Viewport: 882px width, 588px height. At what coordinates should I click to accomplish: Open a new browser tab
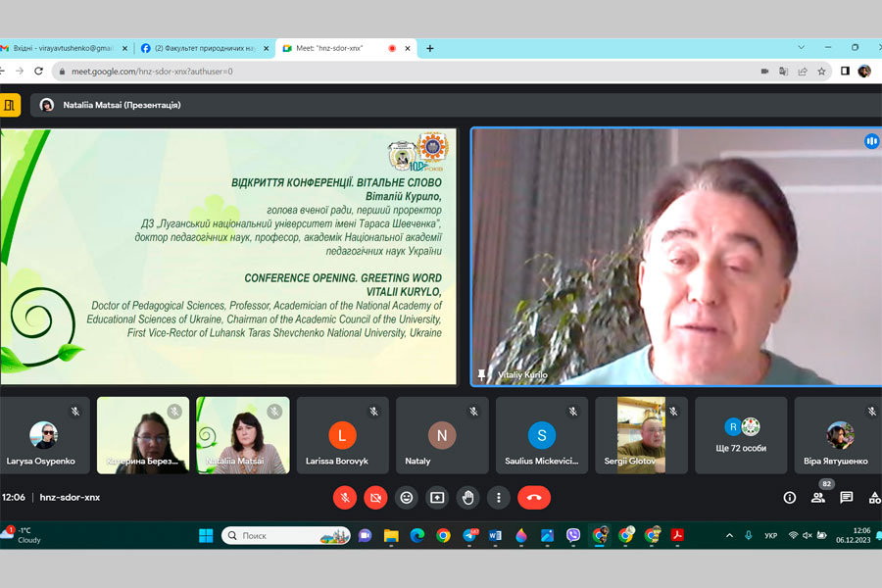point(430,48)
